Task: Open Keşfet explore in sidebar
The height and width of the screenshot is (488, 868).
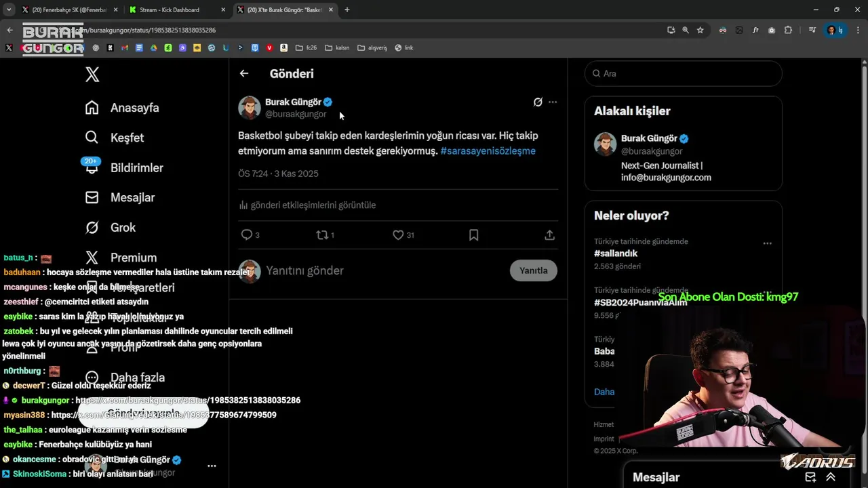Action: click(115, 138)
